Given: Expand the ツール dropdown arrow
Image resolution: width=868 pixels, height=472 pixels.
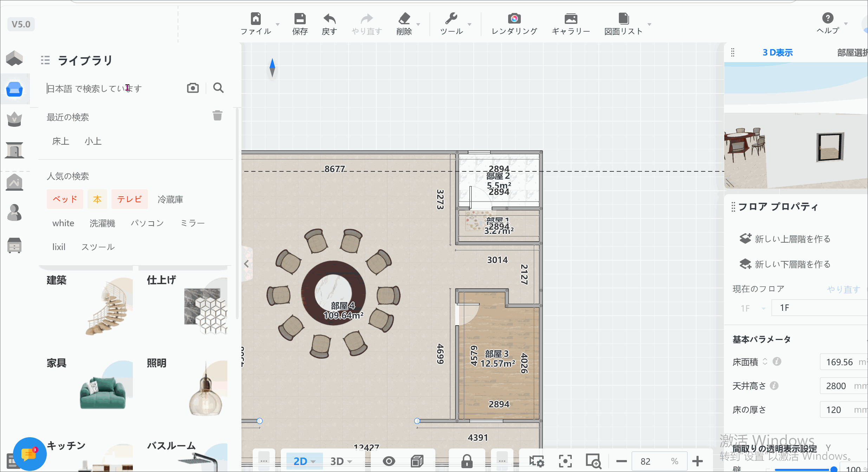Looking at the screenshot, I should 469,24.
